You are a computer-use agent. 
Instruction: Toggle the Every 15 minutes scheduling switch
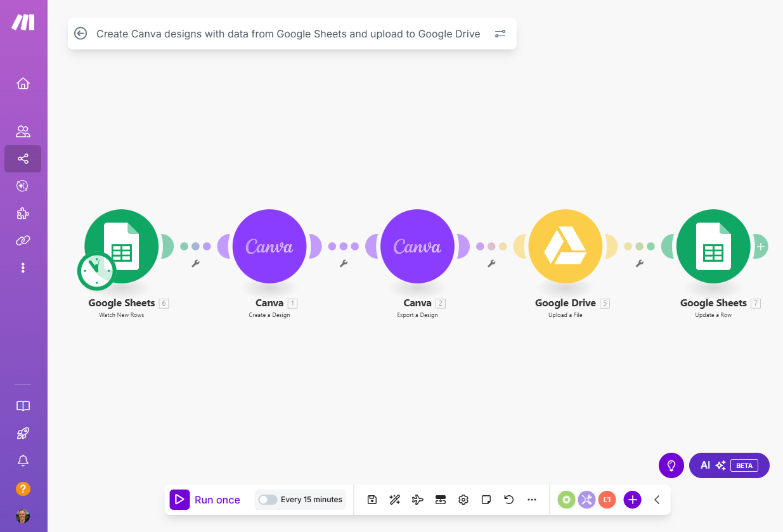[267, 500]
